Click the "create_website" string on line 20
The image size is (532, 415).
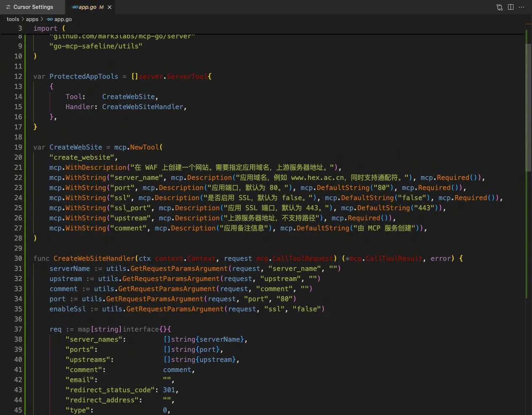click(82, 158)
